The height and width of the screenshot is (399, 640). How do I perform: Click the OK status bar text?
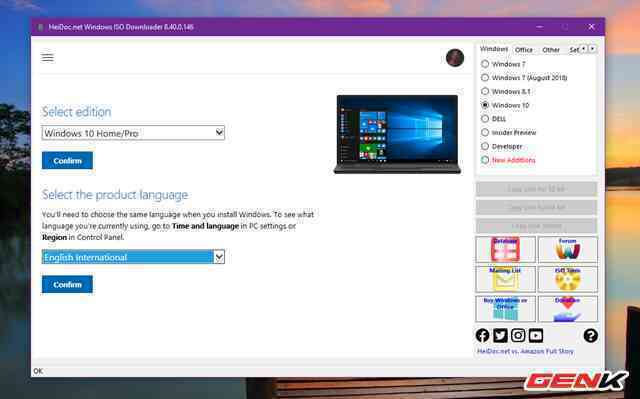[x=38, y=371]
